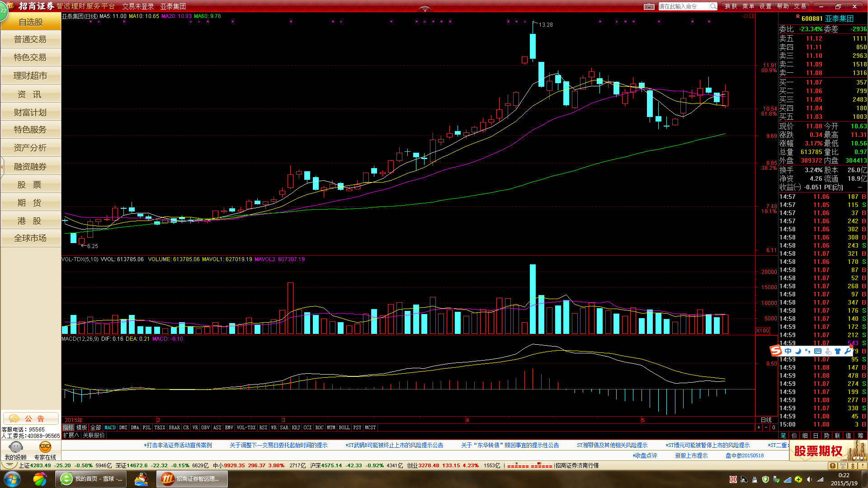Select the 指标 indicator tab
Viewport: 868px width, 488px height.
pos(68,427)
